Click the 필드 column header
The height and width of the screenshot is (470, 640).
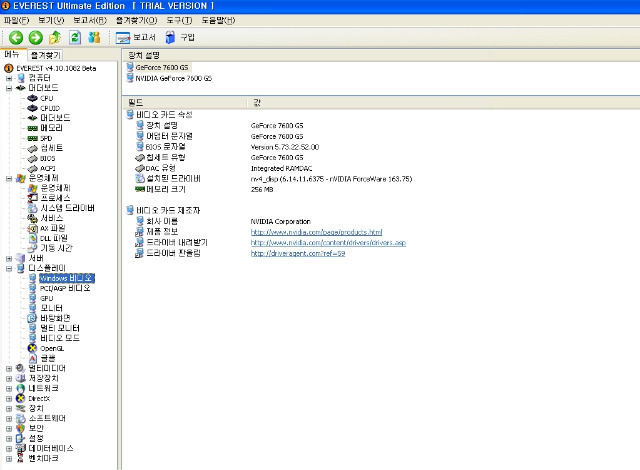point(185,102)
